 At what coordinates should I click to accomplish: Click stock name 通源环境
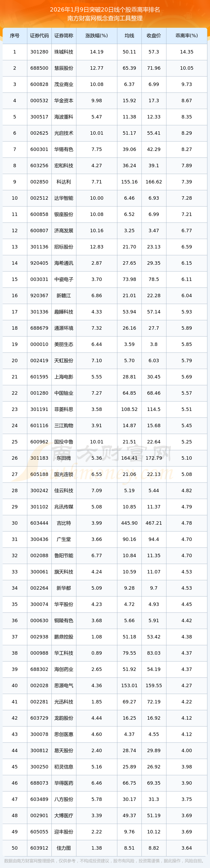click(x=64, y=328)
